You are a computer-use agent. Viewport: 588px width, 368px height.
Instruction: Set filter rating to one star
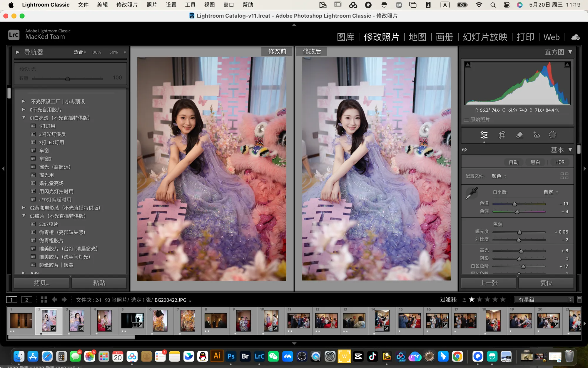pyautogui.click(x=472, y=299)
